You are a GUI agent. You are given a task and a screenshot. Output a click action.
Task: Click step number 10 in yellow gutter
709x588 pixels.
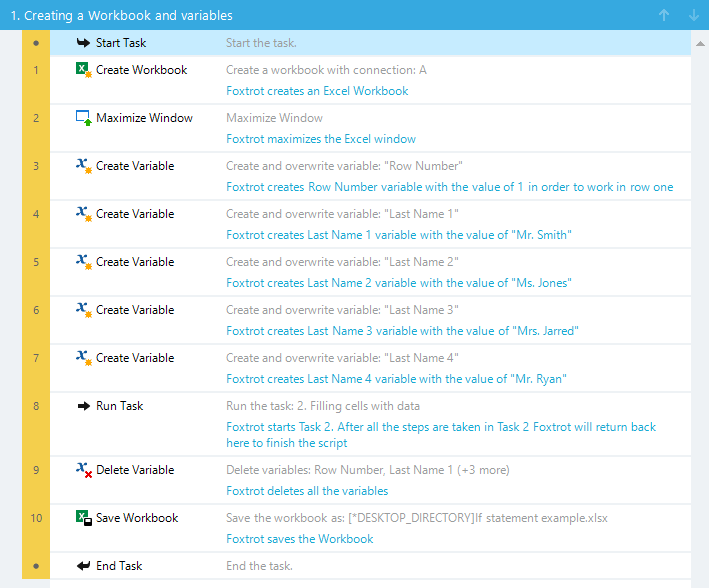point(36,518)
